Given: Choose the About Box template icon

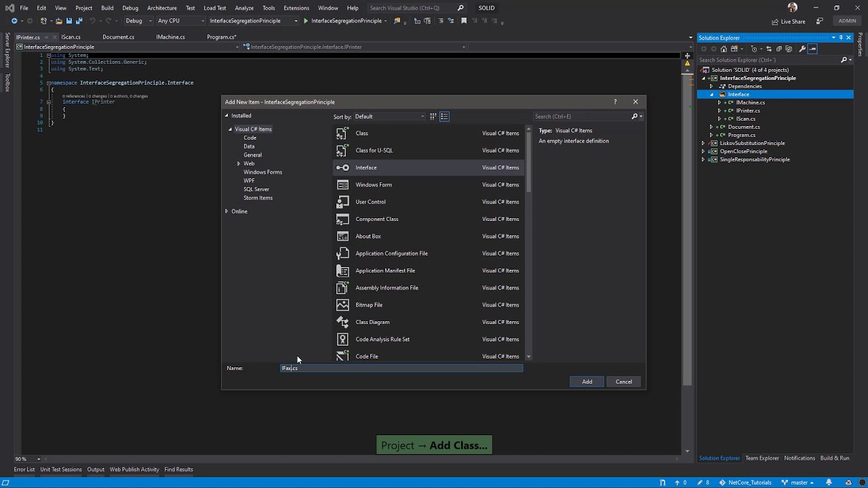Looking at the screenshot, I should [x=342, y=237].
